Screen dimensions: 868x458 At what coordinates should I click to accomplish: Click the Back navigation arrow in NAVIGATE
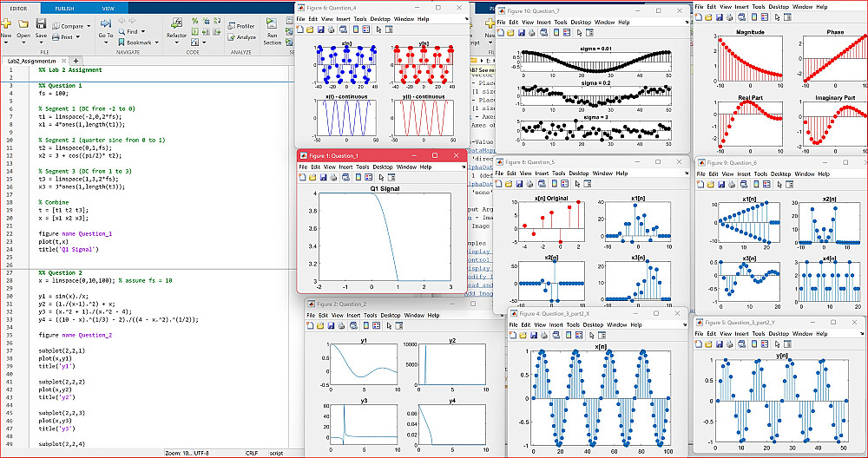[x=122, y=21]
